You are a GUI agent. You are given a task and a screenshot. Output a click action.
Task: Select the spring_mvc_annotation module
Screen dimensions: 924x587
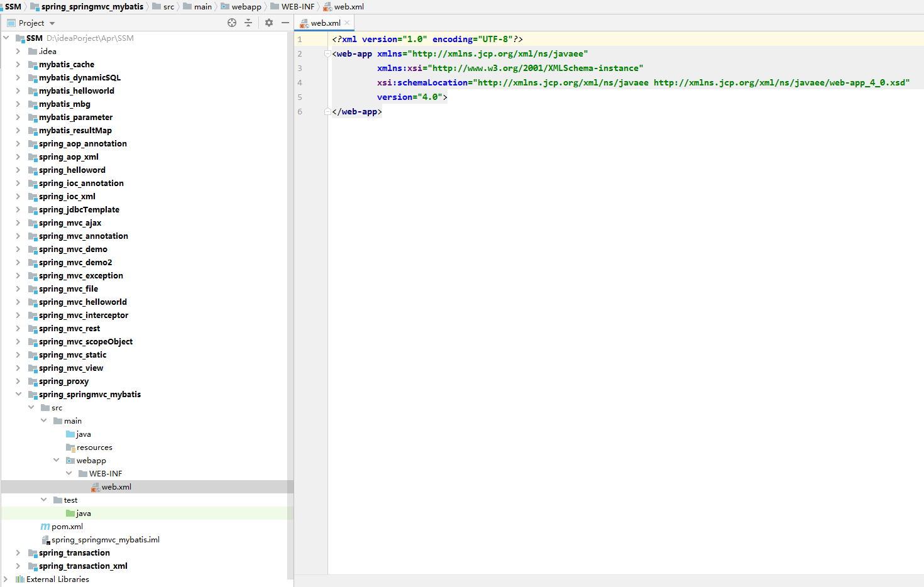[x=83, y=236]
